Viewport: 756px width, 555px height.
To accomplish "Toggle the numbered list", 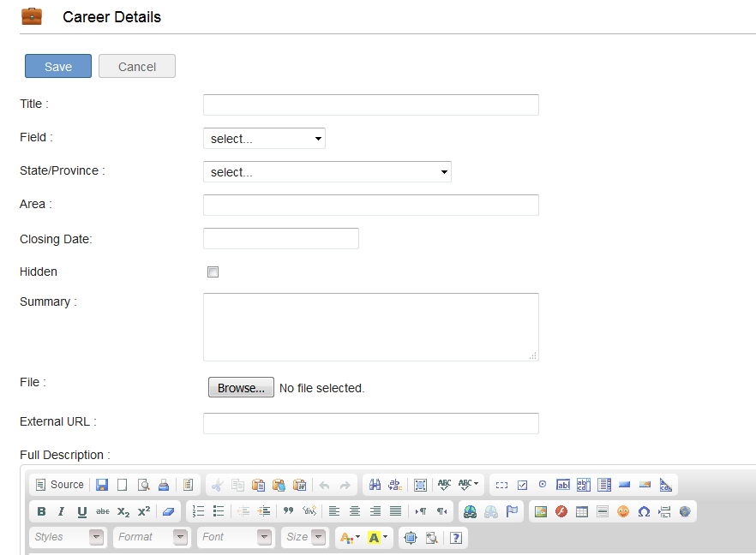I will pyautogui.click(x=198, y=511).
